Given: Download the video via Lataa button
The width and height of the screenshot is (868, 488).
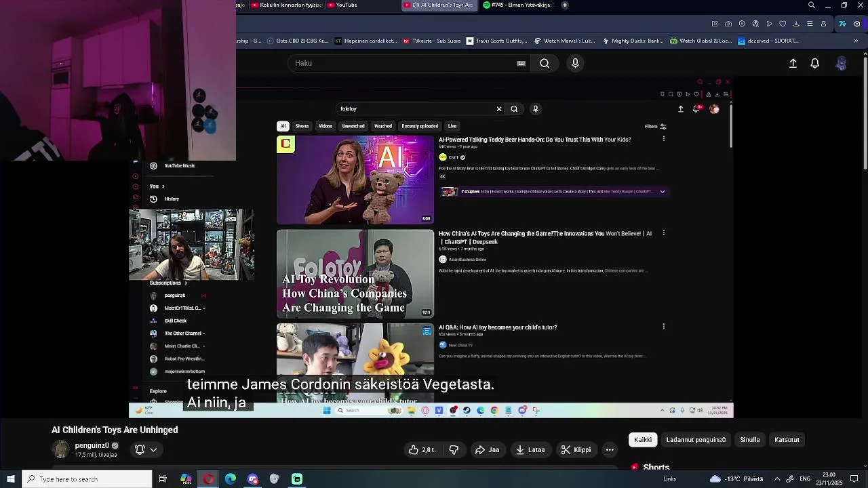Looking at the screenshot, I should pyautogui.click(x=530, y=449).
